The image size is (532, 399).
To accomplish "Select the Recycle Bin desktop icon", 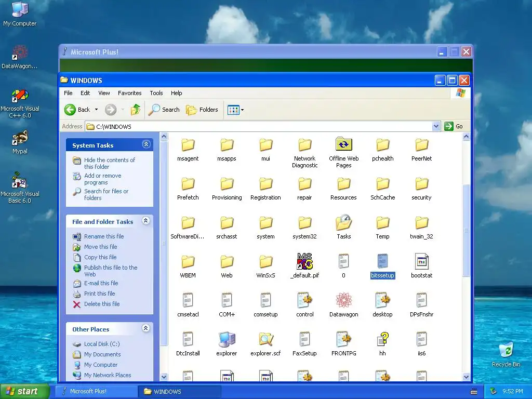I will (506, 354).
